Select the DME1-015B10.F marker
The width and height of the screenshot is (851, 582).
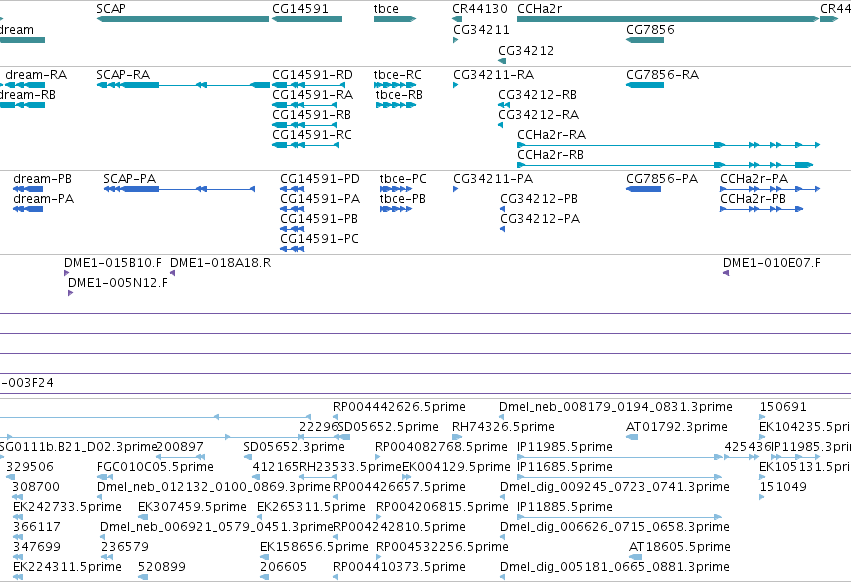67,273
